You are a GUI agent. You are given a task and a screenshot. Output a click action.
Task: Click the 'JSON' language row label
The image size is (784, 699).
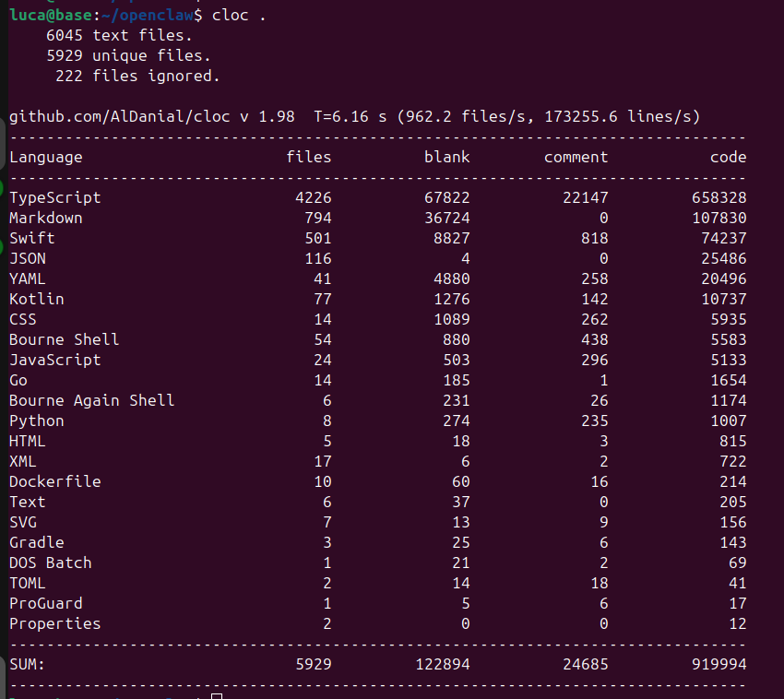(28, 258)
